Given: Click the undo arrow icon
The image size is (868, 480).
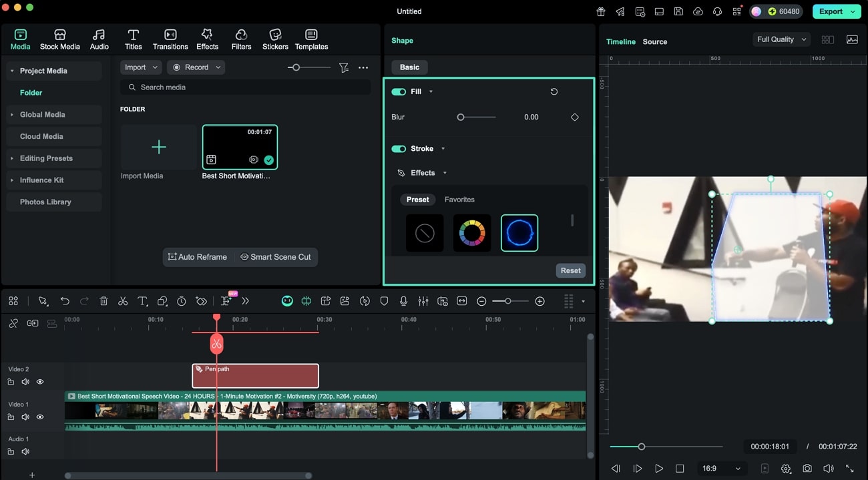Looking at the screenshot, I should pyautogui.click(x=65, y=301).
